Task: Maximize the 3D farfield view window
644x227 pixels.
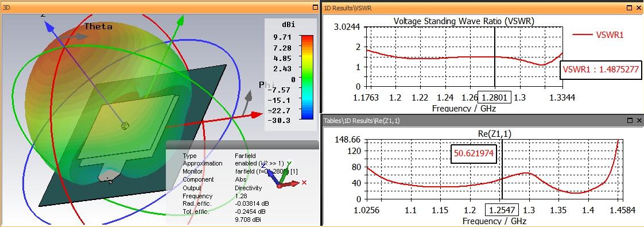Action: pos(315,6)
